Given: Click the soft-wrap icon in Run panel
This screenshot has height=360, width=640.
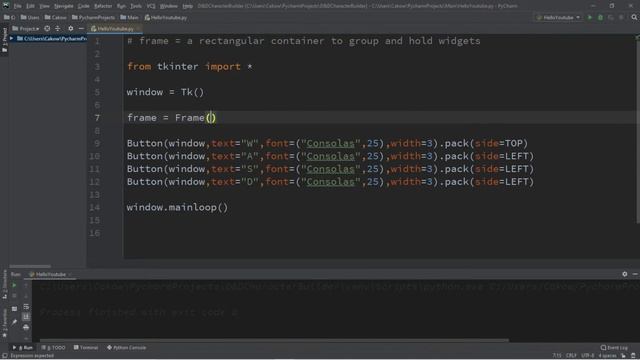Looking at the screenshot, I should point(26,306).
